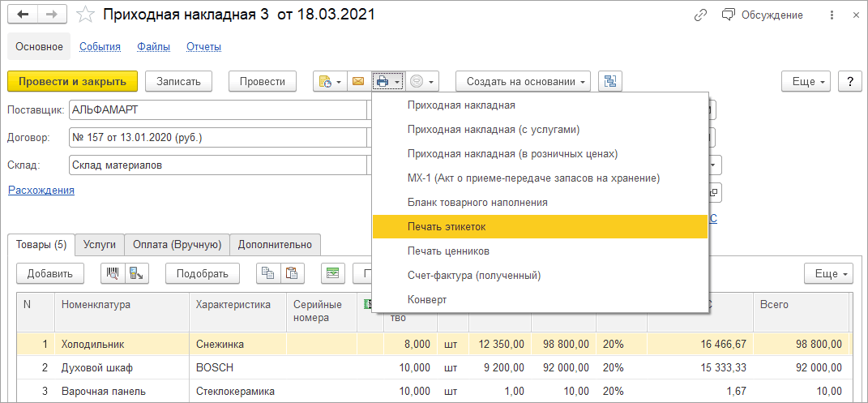Click the back navigation arrow

coord(24,15)
